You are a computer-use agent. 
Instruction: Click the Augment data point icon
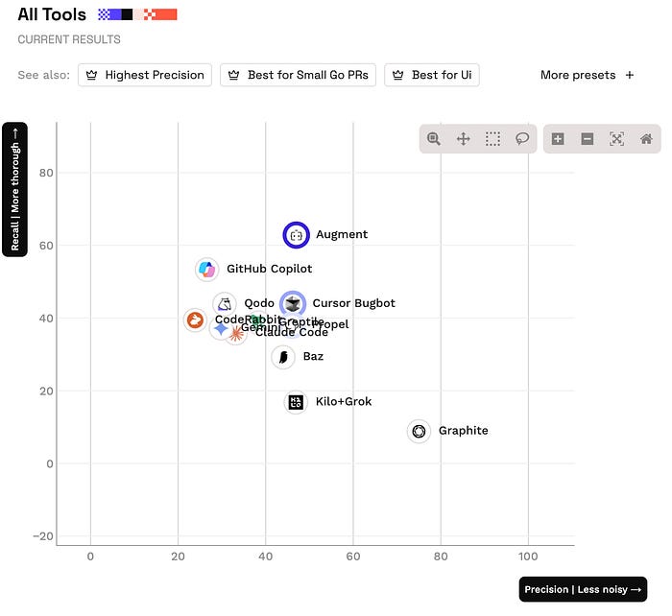pos(296,235)
